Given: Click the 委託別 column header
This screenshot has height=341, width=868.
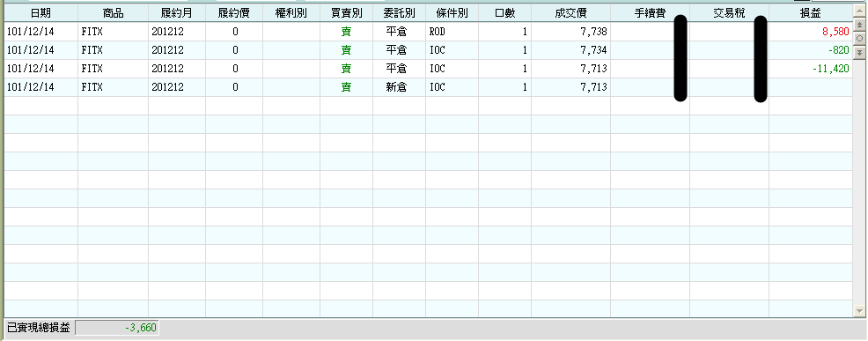Looking at the screenshot, I should [x=399, y=12].
